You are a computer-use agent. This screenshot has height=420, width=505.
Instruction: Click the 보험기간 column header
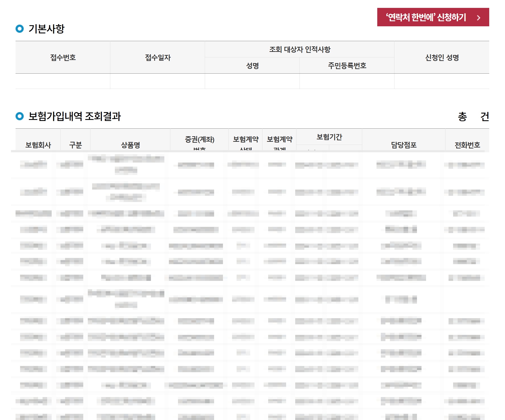(329, 137)
